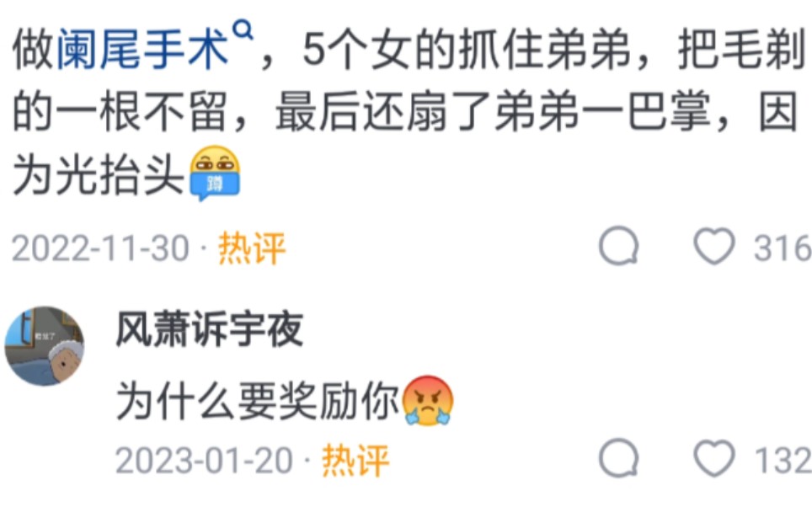Tap the angry emoji after 为什么要奖励你
Image resolution: width=812 pixels, height=507 pixels.
(428, 402)
